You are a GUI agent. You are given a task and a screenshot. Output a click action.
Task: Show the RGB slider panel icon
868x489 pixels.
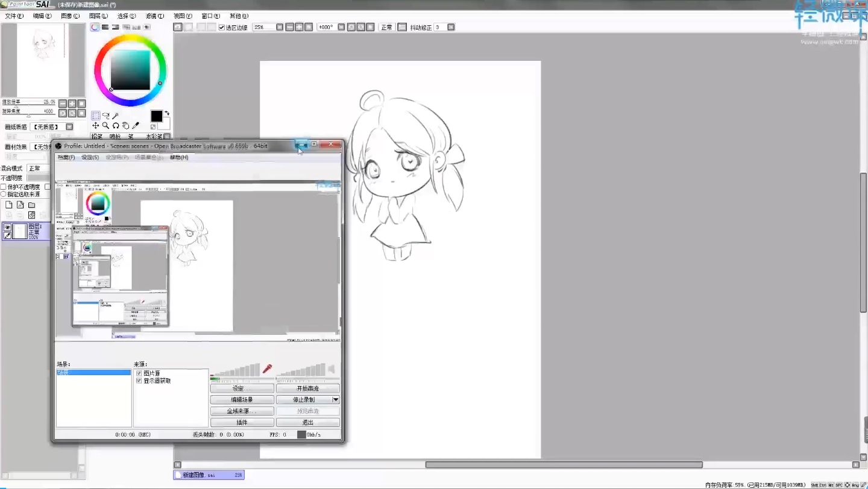point(105,27)
